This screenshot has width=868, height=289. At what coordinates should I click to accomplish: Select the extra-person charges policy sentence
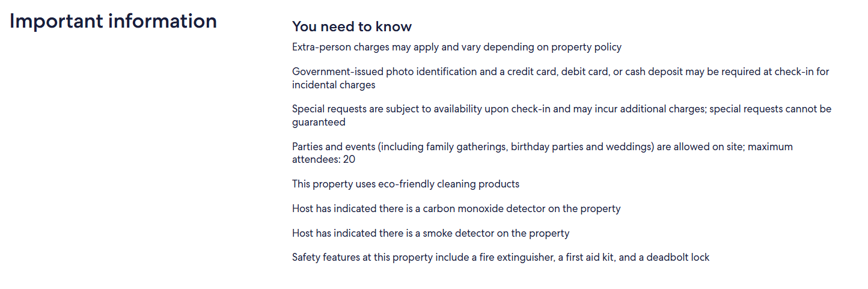click(457, 47)
